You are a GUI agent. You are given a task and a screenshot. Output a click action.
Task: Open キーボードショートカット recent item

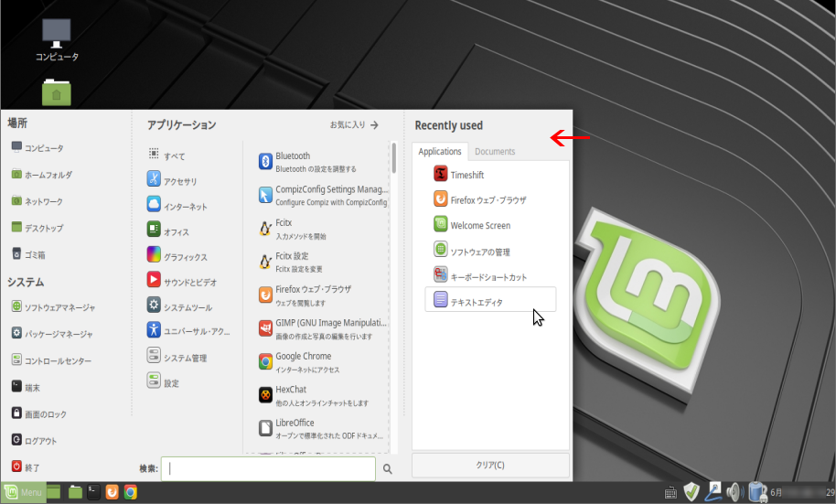pyautogui.click(x=490, y=276)
